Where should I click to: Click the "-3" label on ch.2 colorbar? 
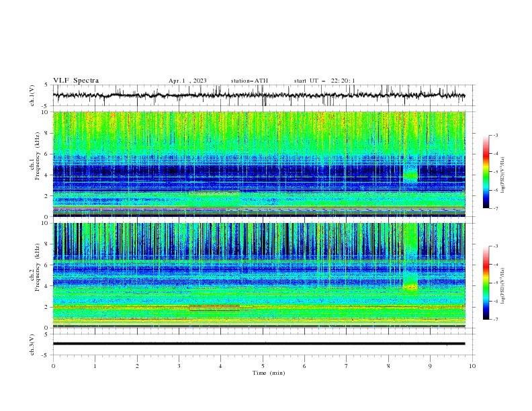click(496, 246)
